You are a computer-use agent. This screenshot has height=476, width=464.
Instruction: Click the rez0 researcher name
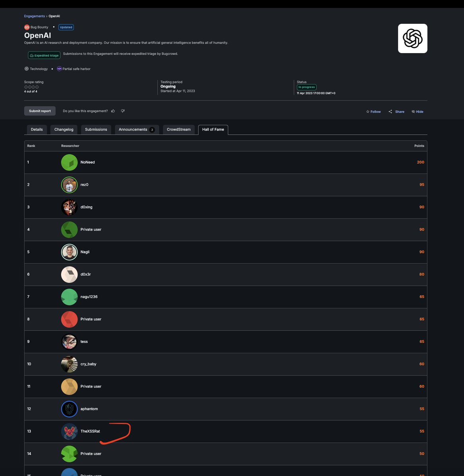coord(85,185)
